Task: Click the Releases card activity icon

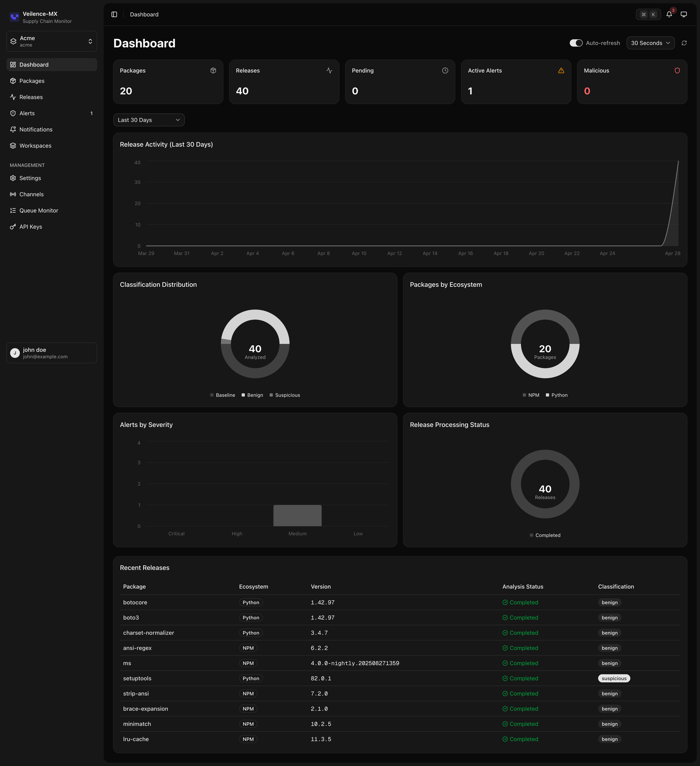Action: tap(330, 71)
